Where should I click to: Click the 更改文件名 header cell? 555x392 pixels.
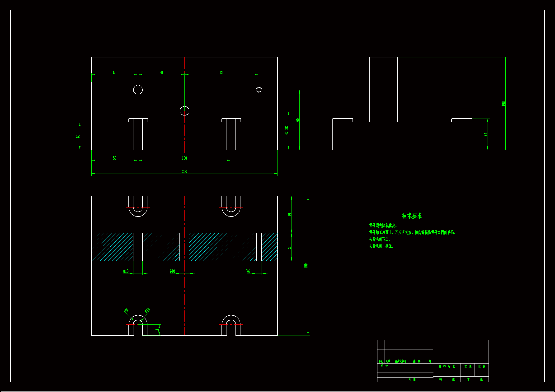[x=400, y=361]
